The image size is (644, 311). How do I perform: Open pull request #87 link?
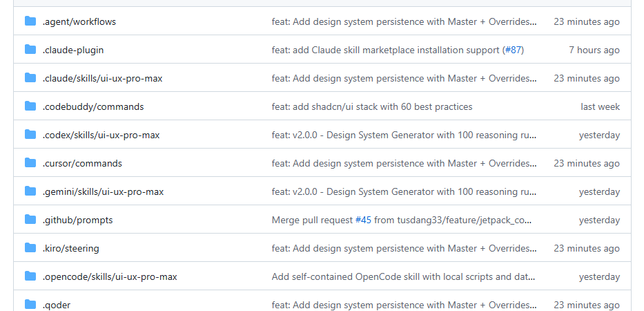(x=513, y=50)
